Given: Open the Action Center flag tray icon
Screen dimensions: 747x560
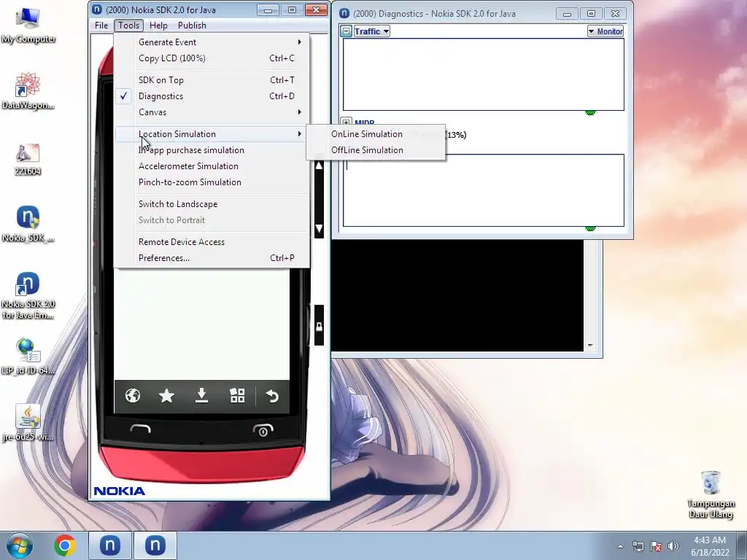Looking at the screenshot, I should point(656,546).
